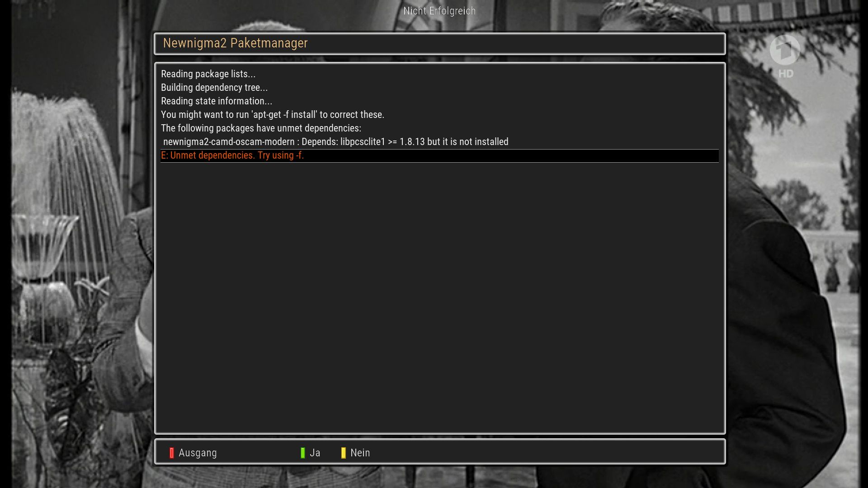
Task: Click the bottom button bar background
Action: click(542, 452)
